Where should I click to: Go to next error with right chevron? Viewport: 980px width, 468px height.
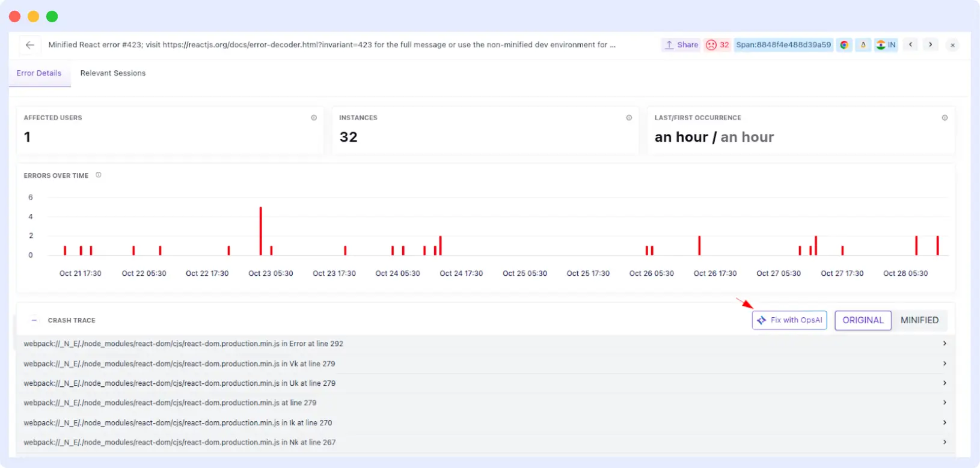click(x=930, y=45)
